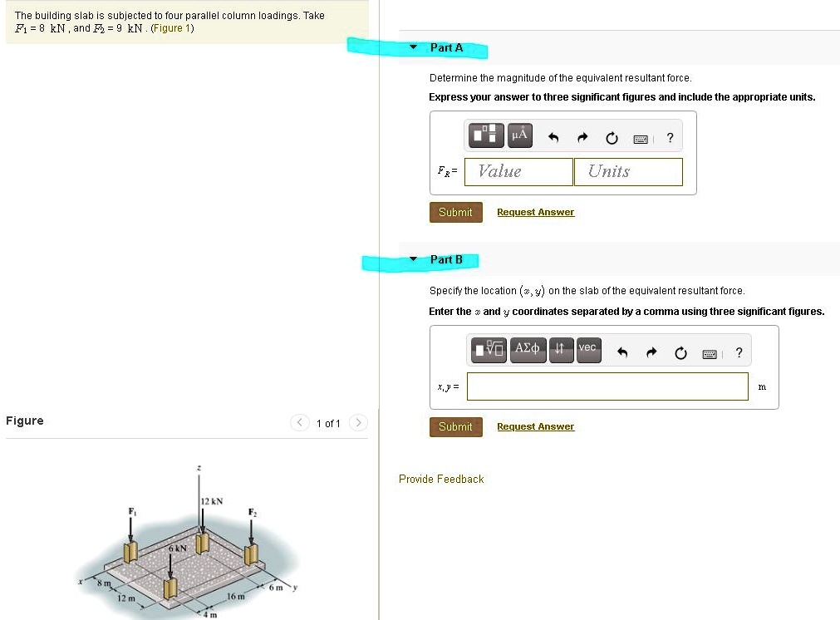The width and height of the screenshot is (840, 620).
Task: Select the μA units symbol icon
Action: click(519, 135)
